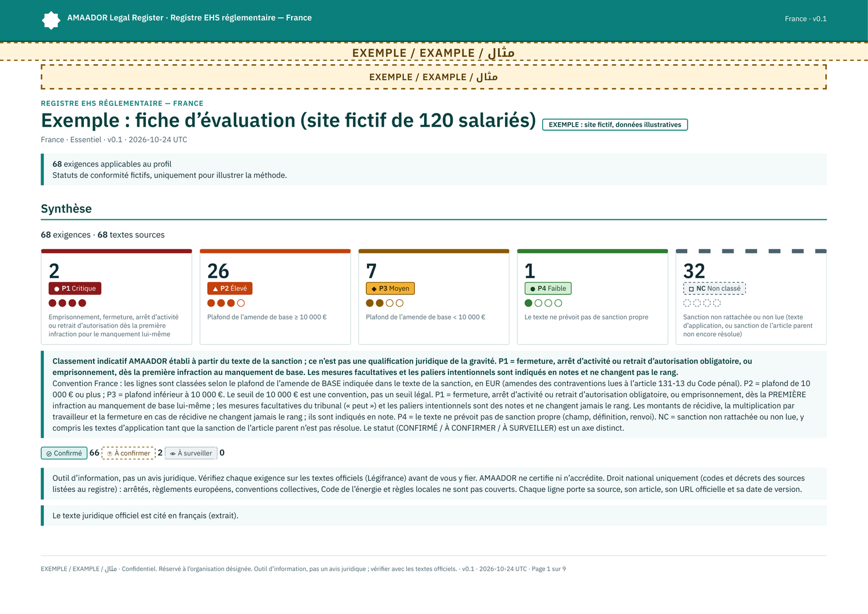Click the P4 Faible severity dots row
This screenshot has height=614, width=868.
pyautogui.click(x=543, y=303)
